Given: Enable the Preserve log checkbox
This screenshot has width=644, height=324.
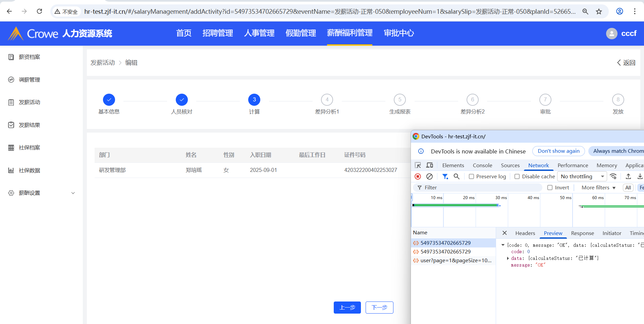Looking at the screenshot, I should pos(471,177).
